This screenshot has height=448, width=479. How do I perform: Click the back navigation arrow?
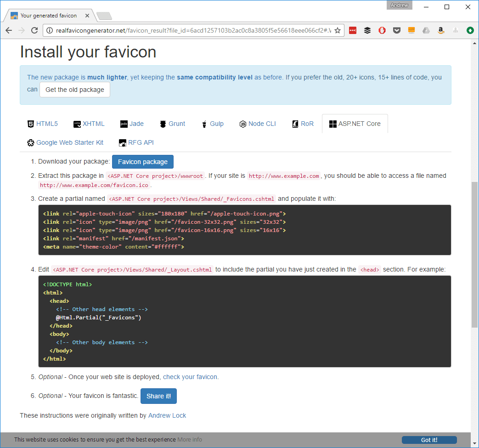pyautogui.click(x=8, y=30)
